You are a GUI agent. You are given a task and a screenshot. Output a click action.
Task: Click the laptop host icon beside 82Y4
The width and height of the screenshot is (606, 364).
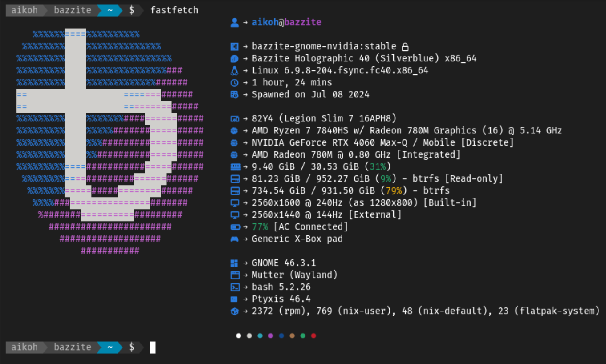pyautogui.click(x=235, y=118)
